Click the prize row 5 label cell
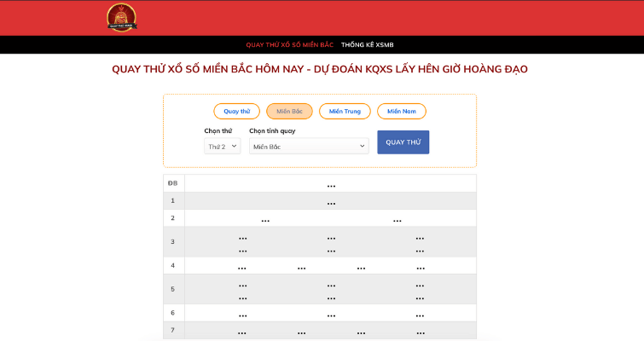The height and width of the screenshot is (341, 644). [173, 289]
